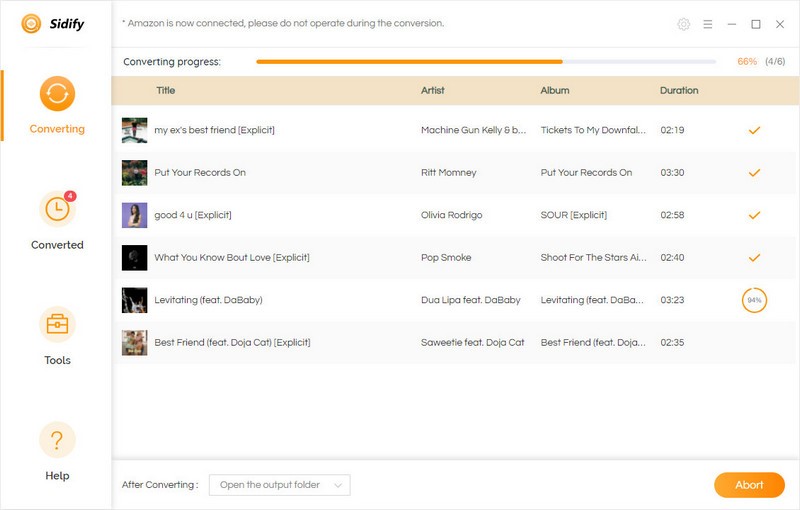Click the converting progress bar
This screenshot has width=800, height=510.
pos(486,62)
